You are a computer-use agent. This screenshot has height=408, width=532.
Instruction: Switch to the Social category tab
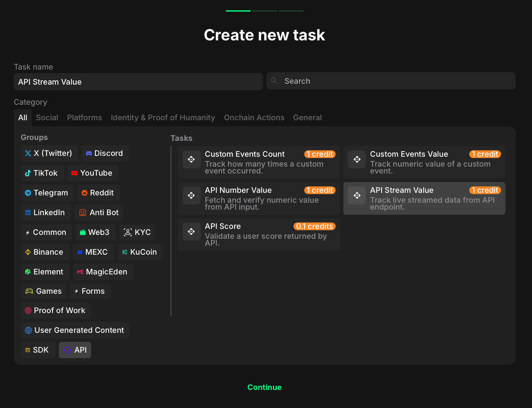pos(47,118)
